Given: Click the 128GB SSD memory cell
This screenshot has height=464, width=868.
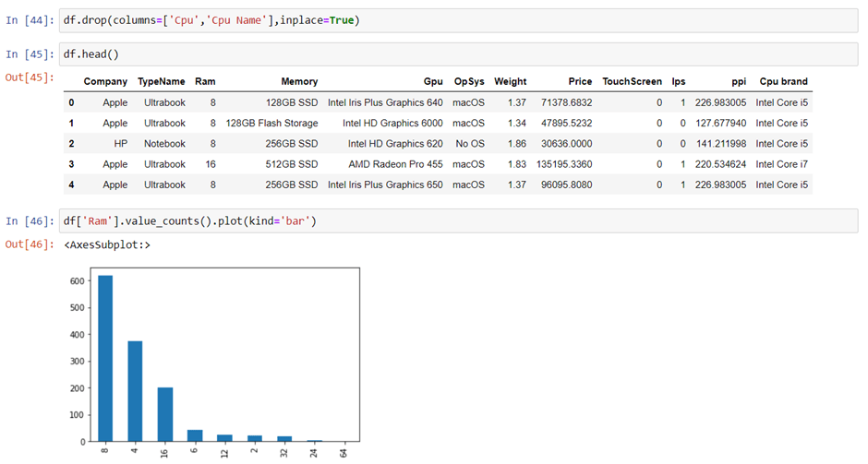Looking at the screenshot, I should (292, 102).
